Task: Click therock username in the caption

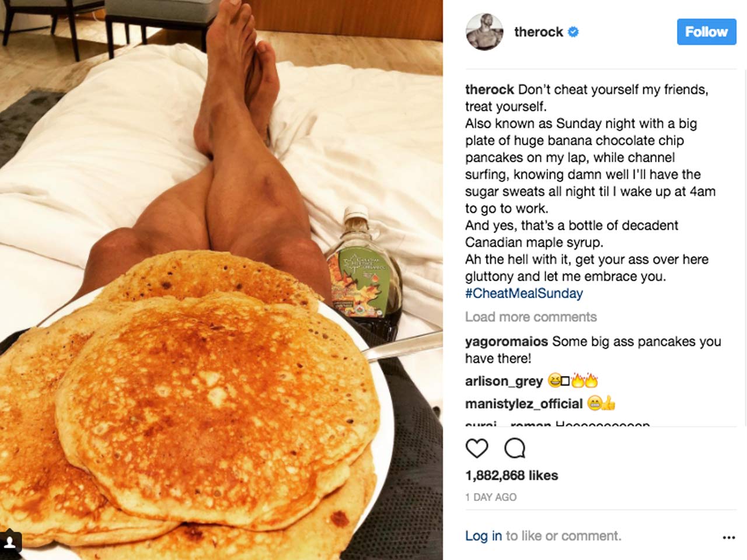Action: 489,89
